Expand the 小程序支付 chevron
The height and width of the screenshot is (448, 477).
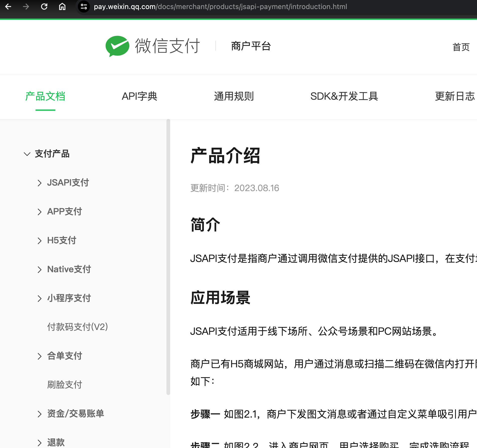[x=39, y=298]
